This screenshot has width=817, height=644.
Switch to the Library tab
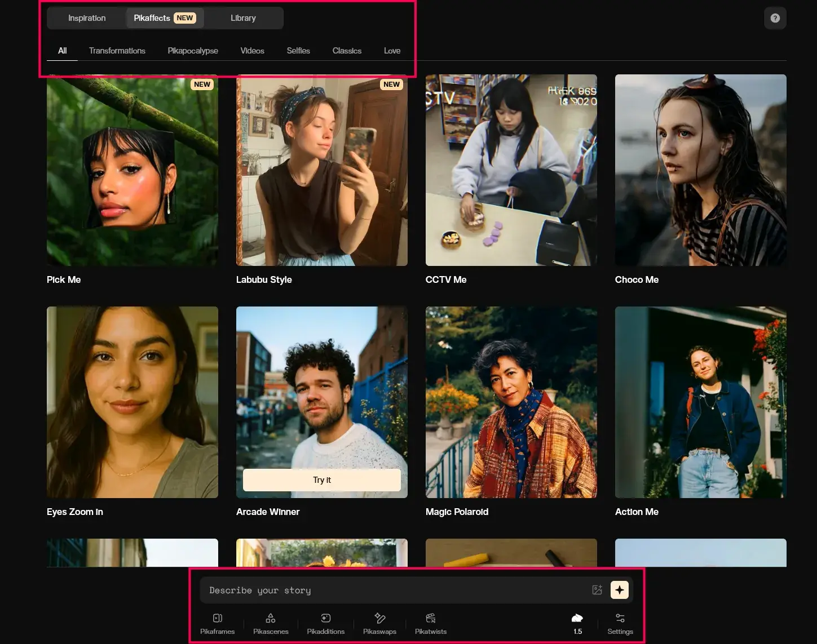243,18
